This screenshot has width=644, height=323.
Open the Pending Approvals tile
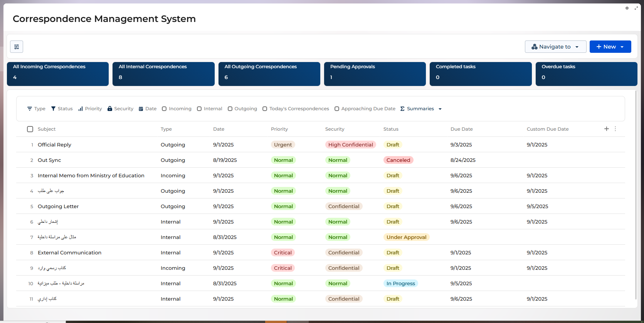(375, 74)
